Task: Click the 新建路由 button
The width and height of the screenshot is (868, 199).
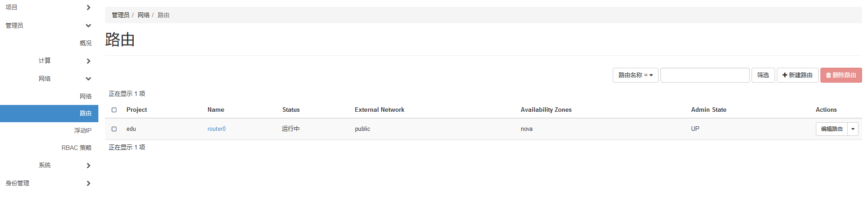Action: 797,75
